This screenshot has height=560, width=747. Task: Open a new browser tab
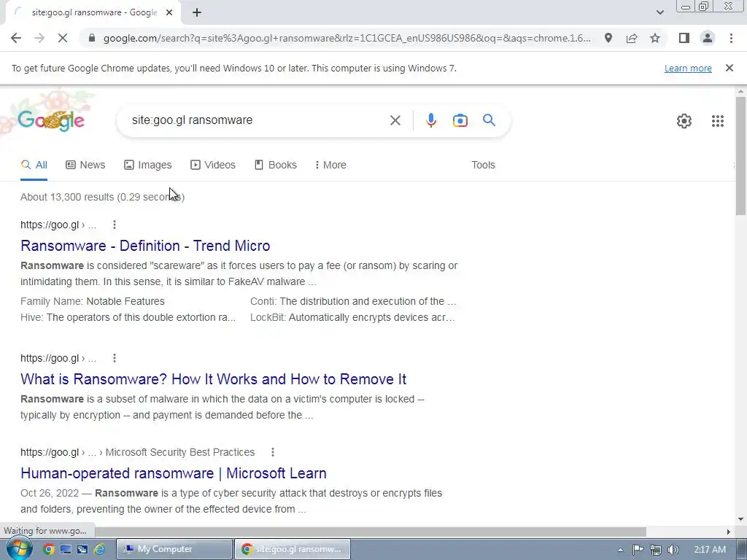197,12
